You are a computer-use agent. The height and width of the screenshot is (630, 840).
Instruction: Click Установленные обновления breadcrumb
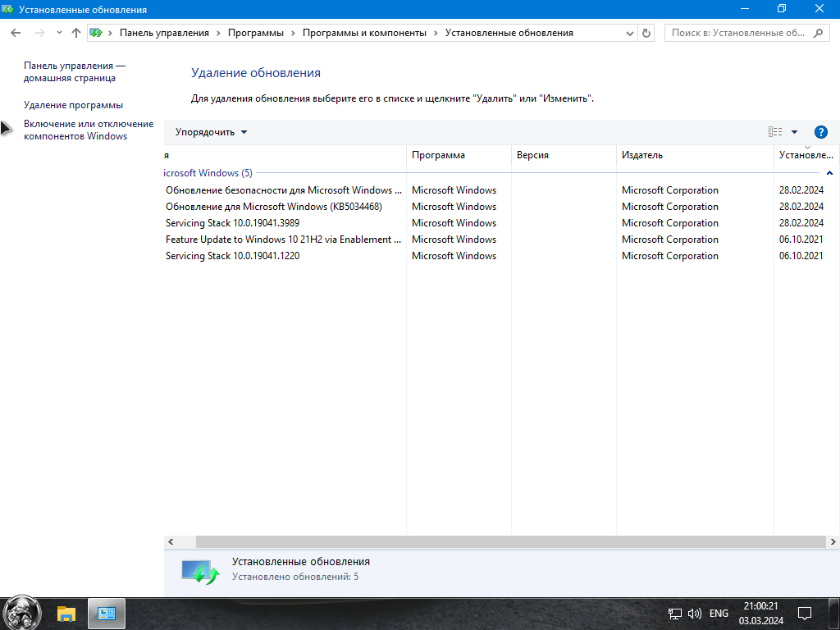pyautogui.click(x=509, y=33)
